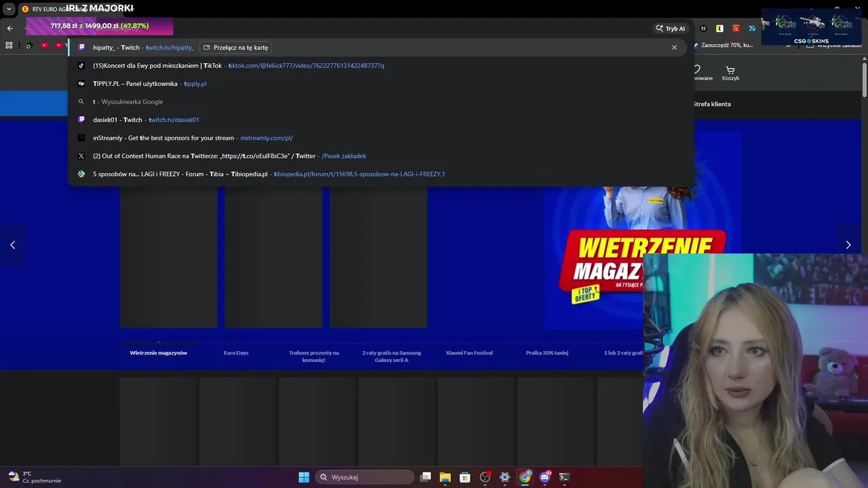This screenshot has width=868, height=488.
Task: Open the terminal app in taskbar
Action: [564, 477]
